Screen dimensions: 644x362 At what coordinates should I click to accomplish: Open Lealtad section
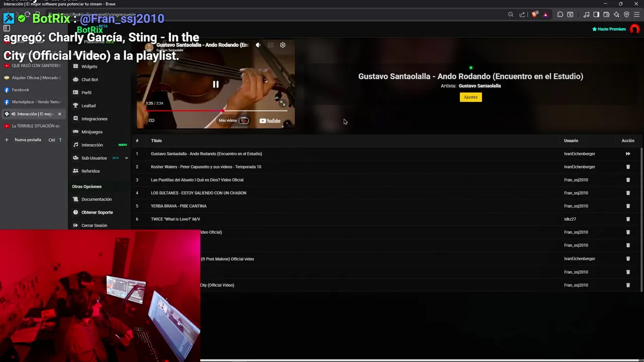coord(89,106)
